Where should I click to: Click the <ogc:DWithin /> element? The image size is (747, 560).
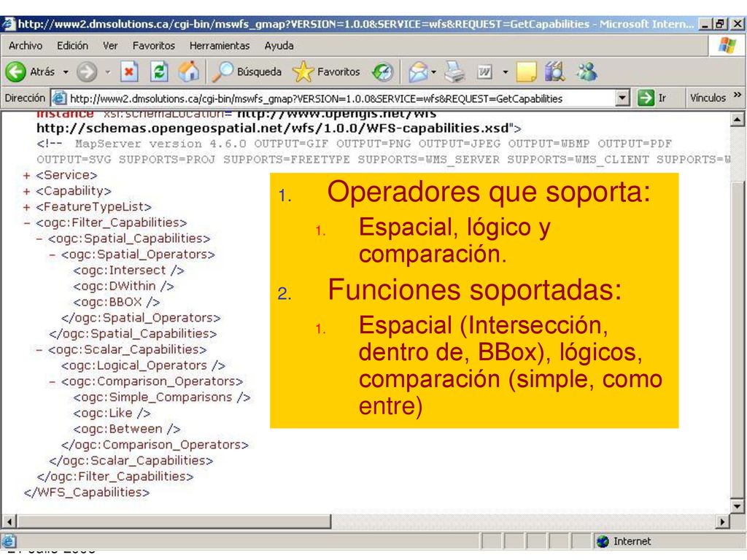[x=123, y=286]
